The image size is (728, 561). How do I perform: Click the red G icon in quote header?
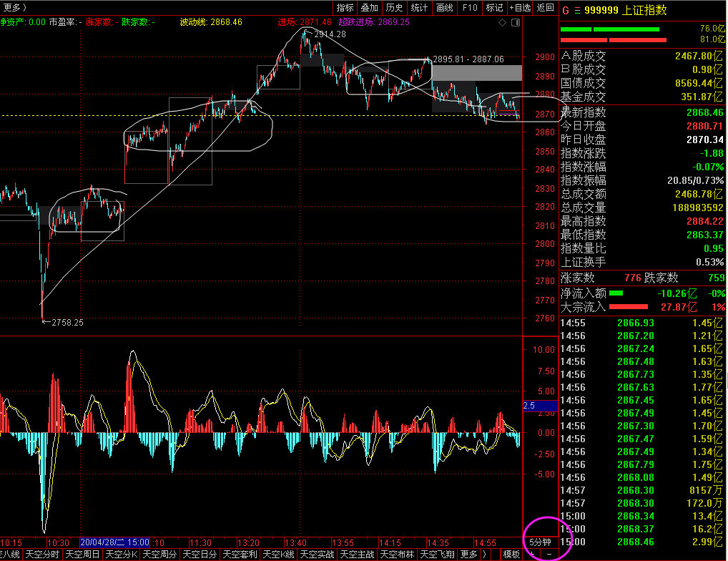click(x=565, y=10)
